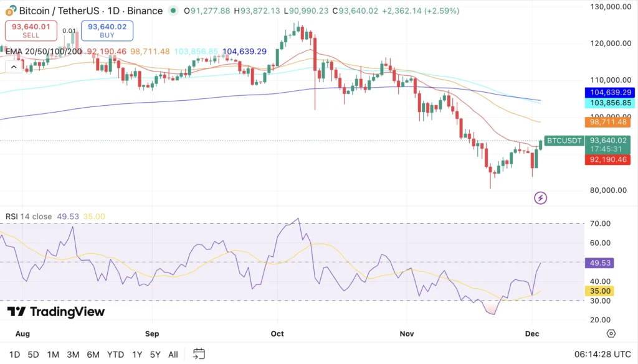Viewport: 638px width, 364px height.
Task: Click the BTCUSDT price label tag
Action: tap(564, 141)
